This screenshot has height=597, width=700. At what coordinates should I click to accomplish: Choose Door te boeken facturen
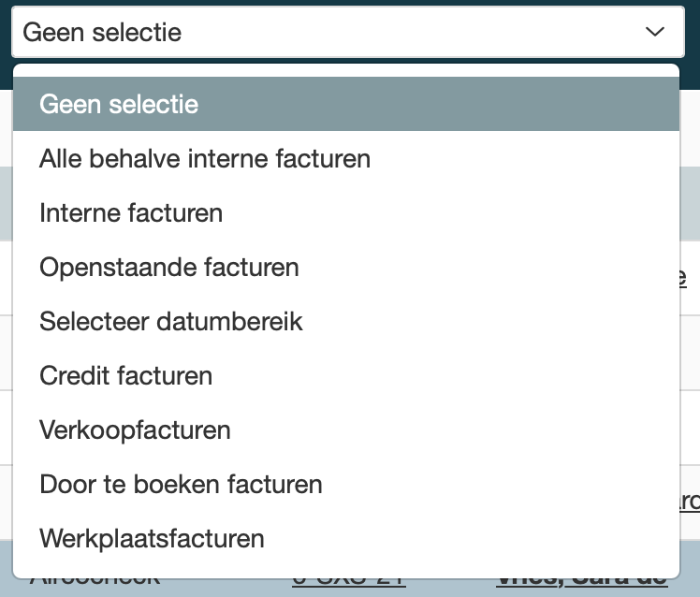pos(181,485)
